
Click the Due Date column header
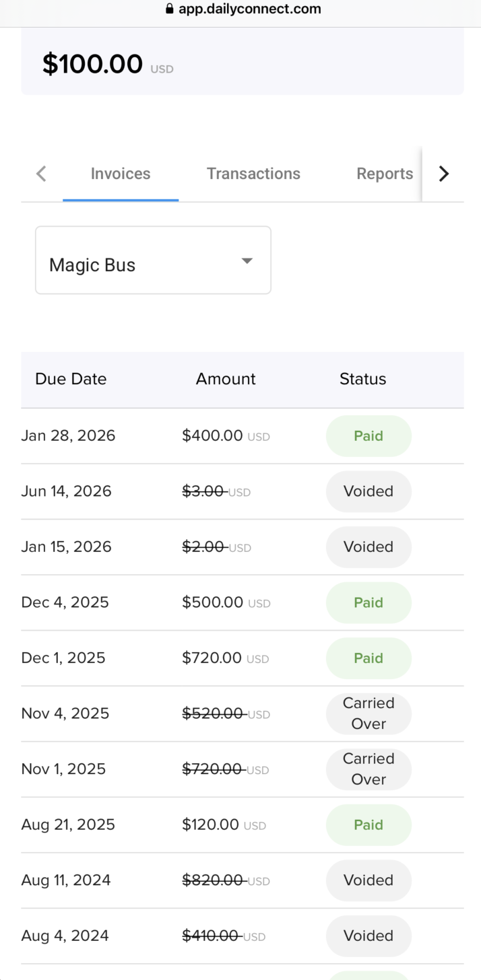(x=71, y=379)
